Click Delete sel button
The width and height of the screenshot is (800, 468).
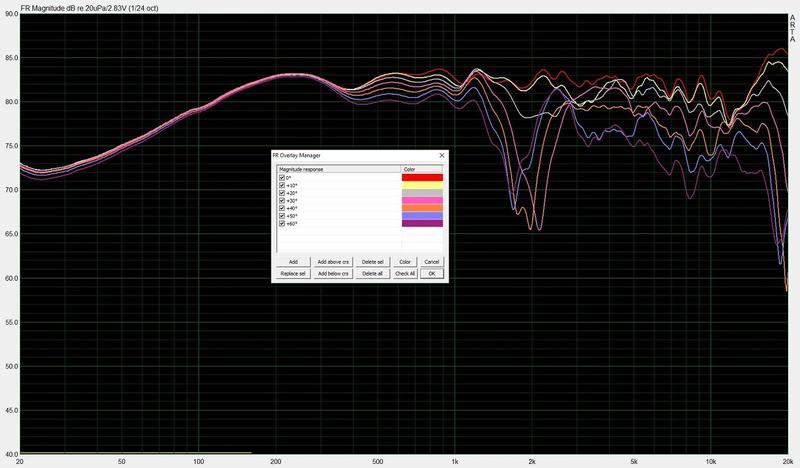[x=371, y=261]
